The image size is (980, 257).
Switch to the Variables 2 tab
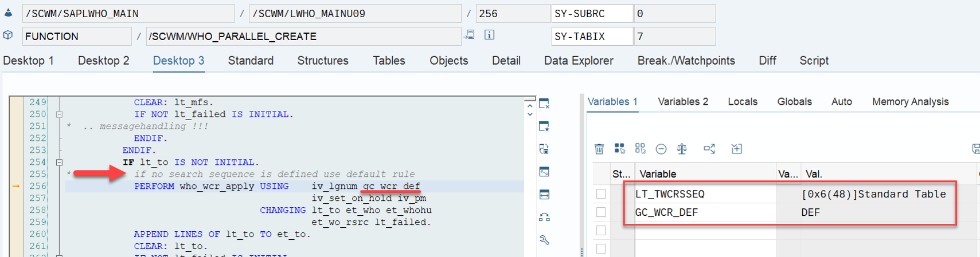point(683,102)
